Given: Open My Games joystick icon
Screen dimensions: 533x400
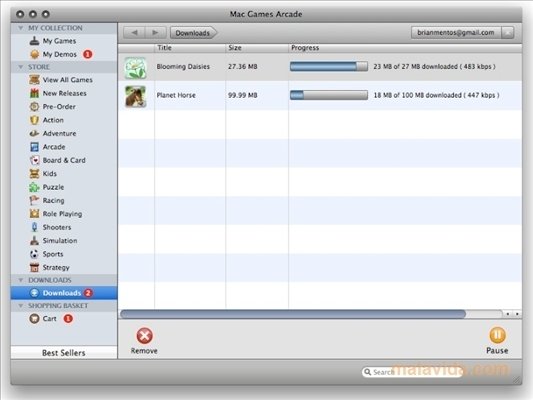Looking at the screenshot, I should (34, 41).
